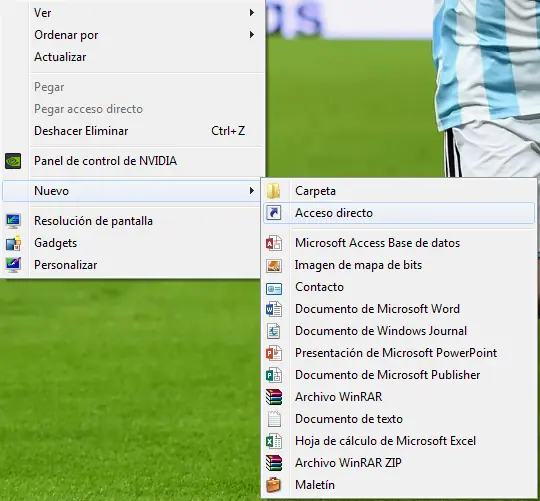Image resolution: width=540 pixels, height=501 pixels.
Task: Expand the Ordenar por submenu arrow
Action: [x=252, y=35]
